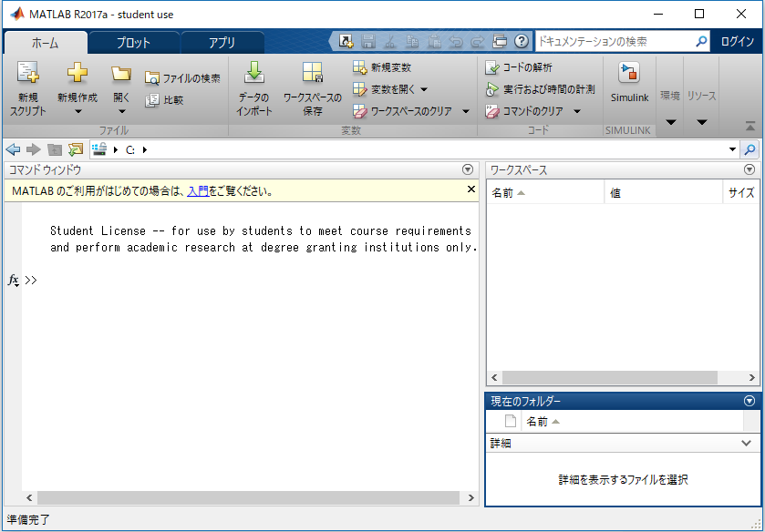Open コマンドのクリア dropdown arrow
765x532 pixels.
coord(576,111)
